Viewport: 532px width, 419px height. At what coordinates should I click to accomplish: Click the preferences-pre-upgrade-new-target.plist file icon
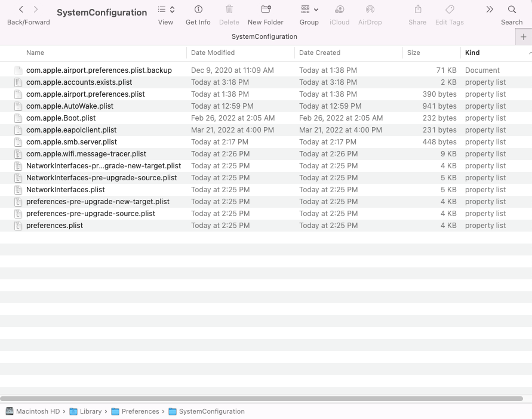point(19,202)
